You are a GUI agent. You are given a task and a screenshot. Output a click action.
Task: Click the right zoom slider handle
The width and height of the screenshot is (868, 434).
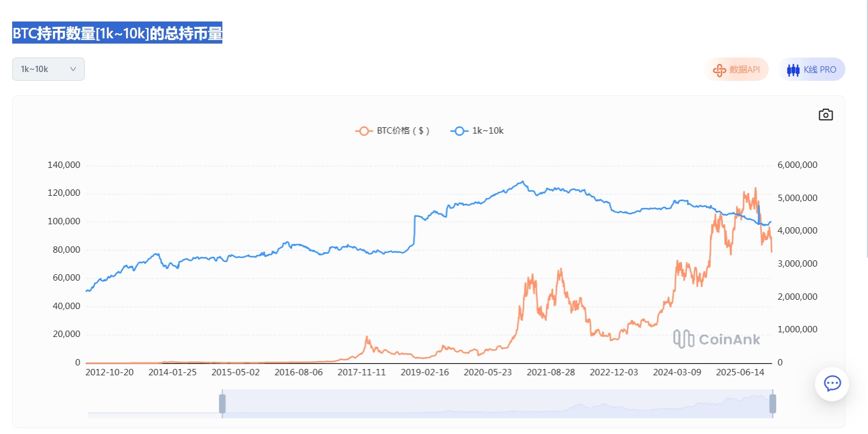pyautogui.click(x=772, y=403)
